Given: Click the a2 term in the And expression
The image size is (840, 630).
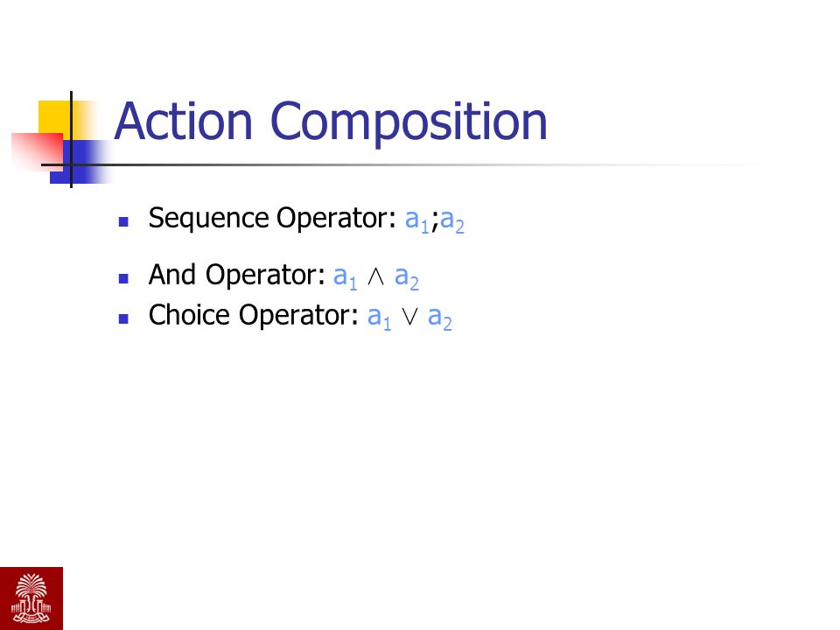Looking at the screenshot, I should click(407, 277).
